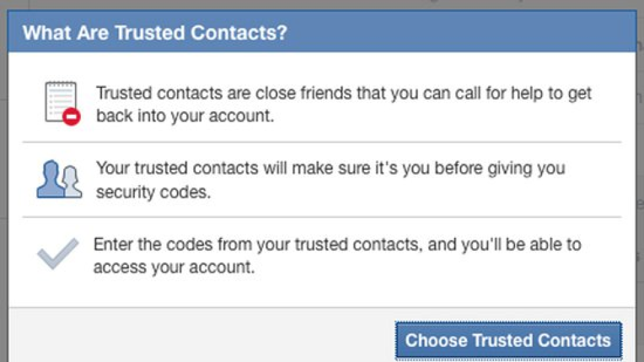
Task: Click the empty blue header bar area
Action: pos(460,33)
